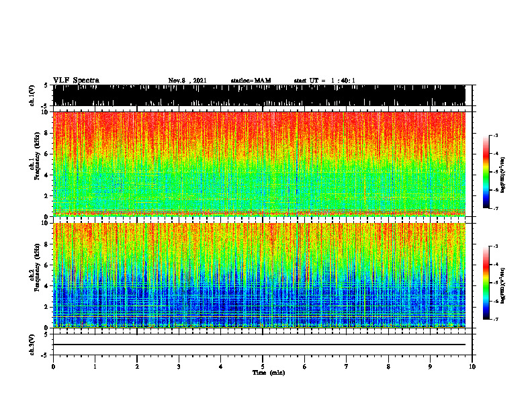Click time axis tick label "6"

click(305, 367)
